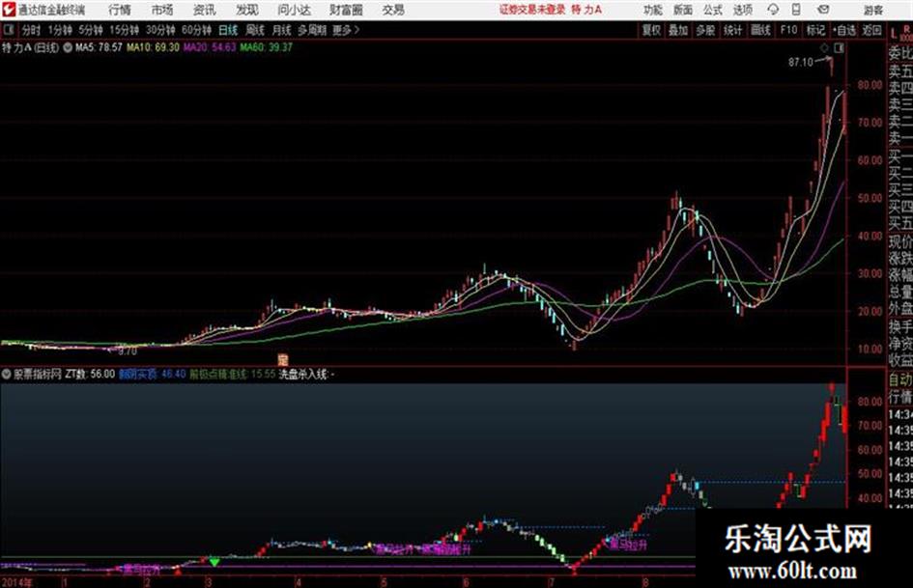Click the MA5: 78.57 indicator label
The width and height of the screenshot is (913, 588).
tap(99, 47)
